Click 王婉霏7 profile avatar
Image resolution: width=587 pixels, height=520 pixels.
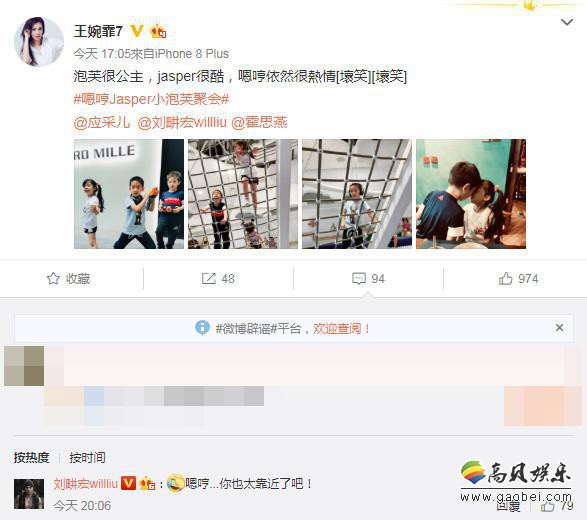pos(39,42)
